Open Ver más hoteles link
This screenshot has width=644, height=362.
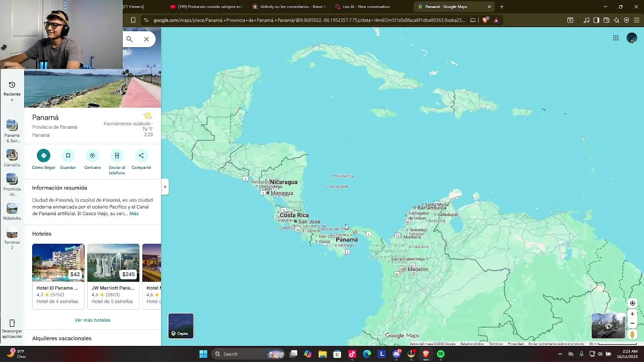(93, 320)
